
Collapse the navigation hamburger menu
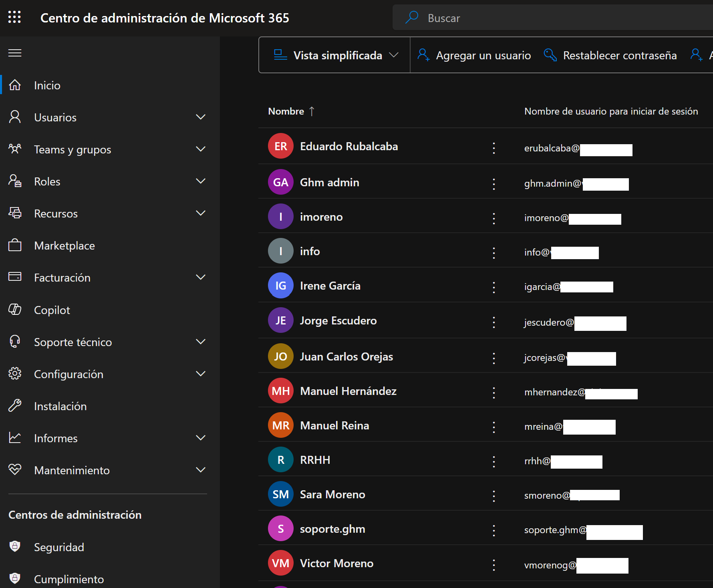click(x=15, y=53)
